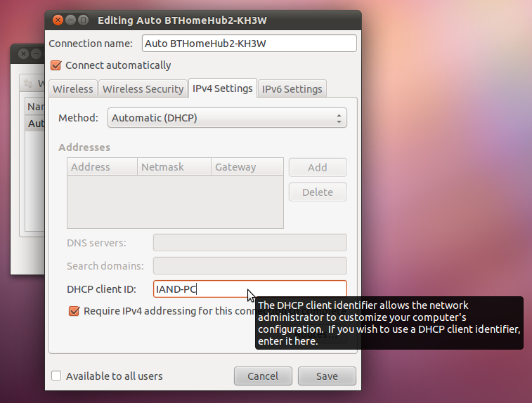Disable Require IPv4 addressing for this connection

point(74,311)
